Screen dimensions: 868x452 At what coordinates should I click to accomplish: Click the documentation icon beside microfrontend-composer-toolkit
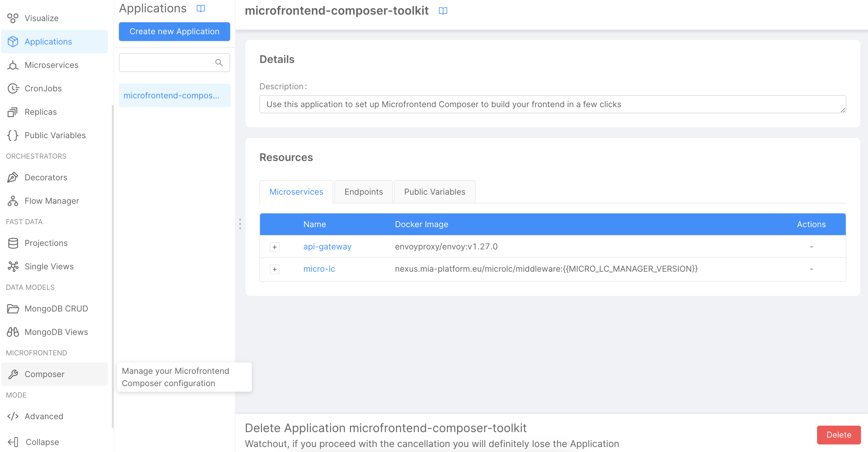(443, 11)
